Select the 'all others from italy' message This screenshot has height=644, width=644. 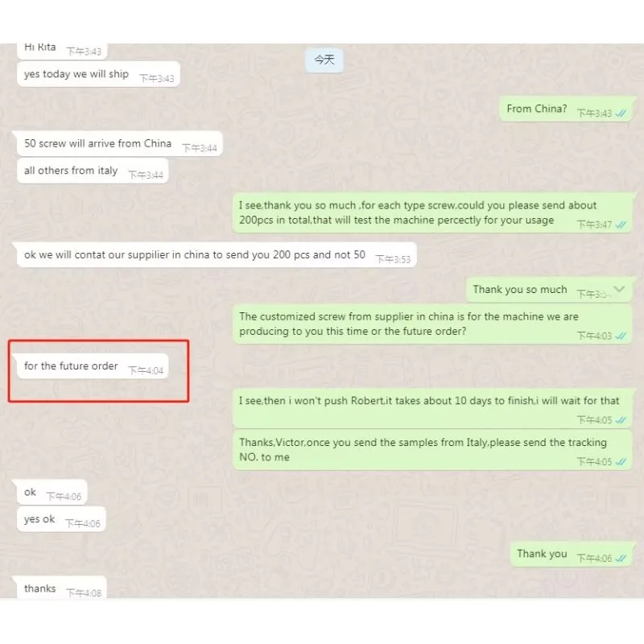(x=93, y=171)
